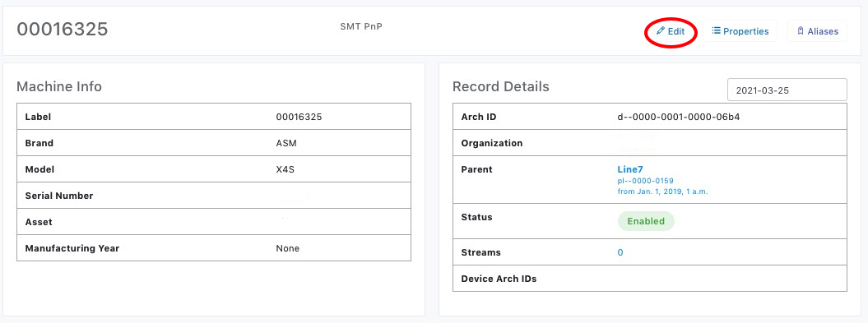
Task: Select the Arch ID value d--0000-0001-0000-06b4
Action: coord(679,118)
